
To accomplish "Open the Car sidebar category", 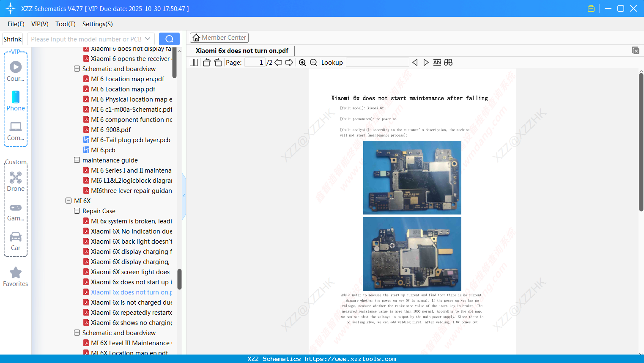I will (16, 241).
